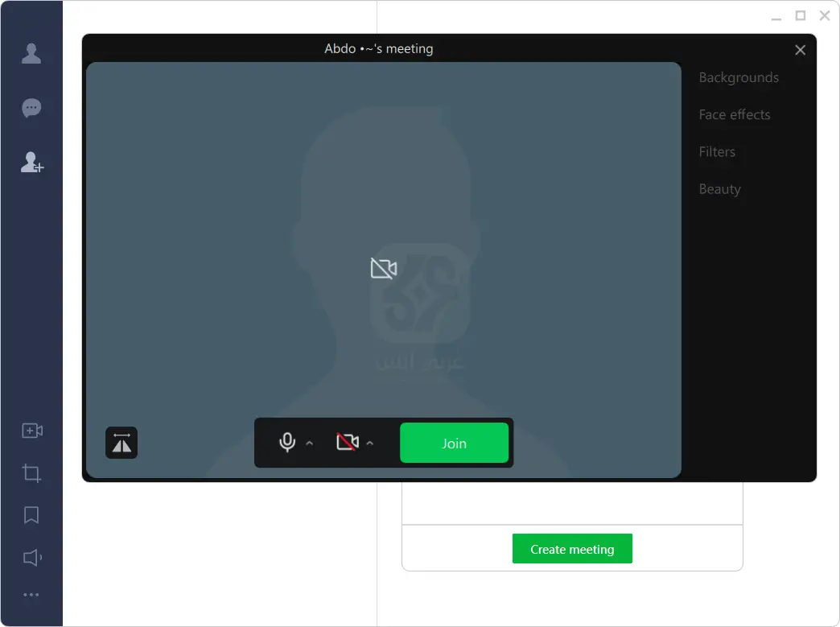Open the three-dot more menu
This screenshot has height=627, width=840.
click(31, 595)
